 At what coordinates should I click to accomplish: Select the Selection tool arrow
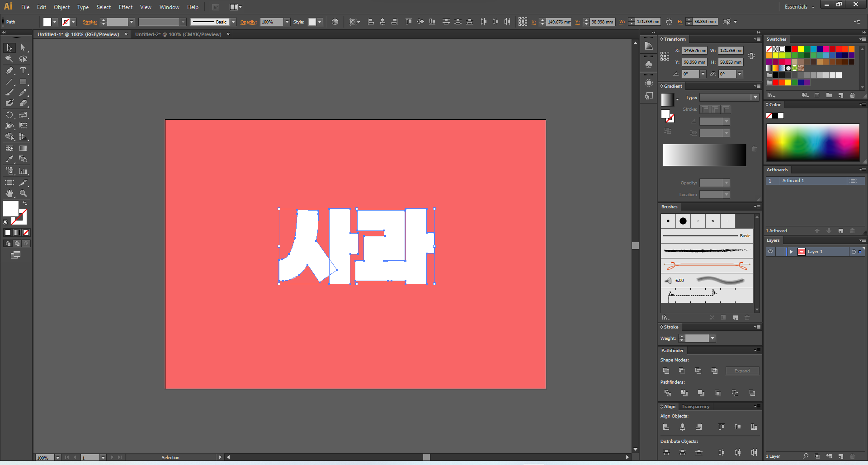click(x=9, y=48)
